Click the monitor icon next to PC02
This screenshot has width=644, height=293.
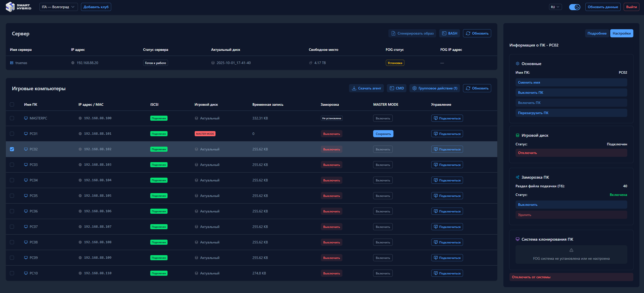[26, 149]
